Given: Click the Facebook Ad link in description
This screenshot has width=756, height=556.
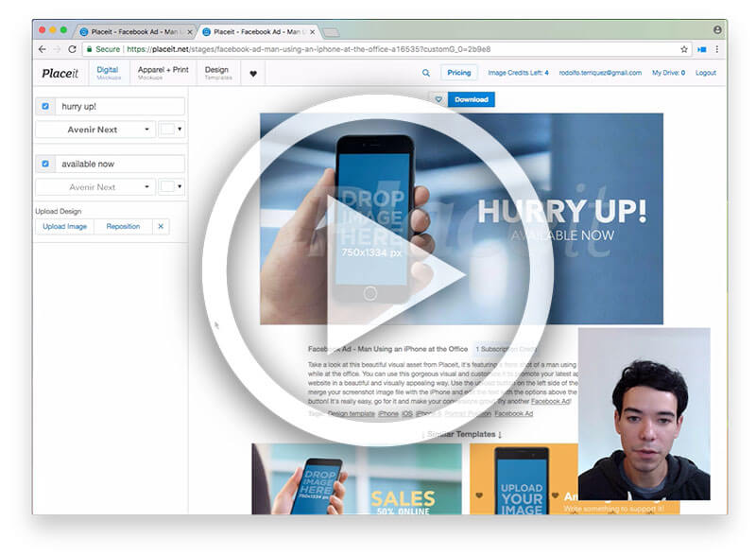Looking at the screenshot, I should [550, 401].
